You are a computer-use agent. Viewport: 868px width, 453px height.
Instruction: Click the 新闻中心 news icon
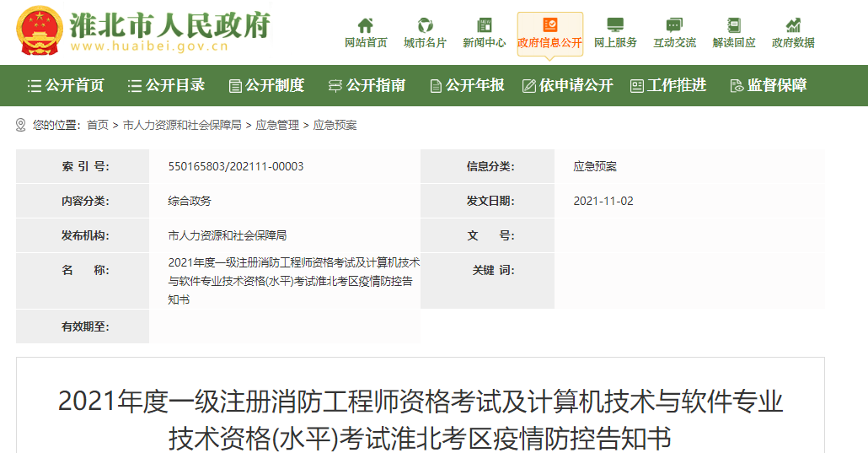484,25
